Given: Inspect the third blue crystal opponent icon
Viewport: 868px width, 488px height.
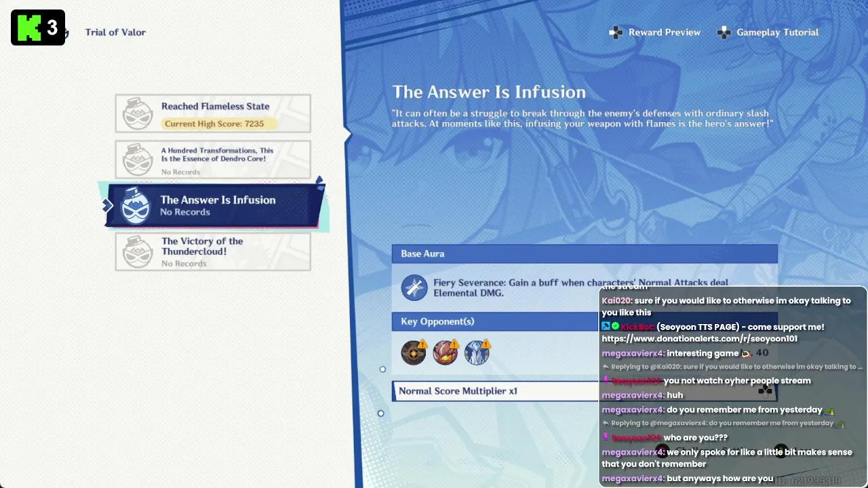Looking at the screenshot, I should (477, 353).
